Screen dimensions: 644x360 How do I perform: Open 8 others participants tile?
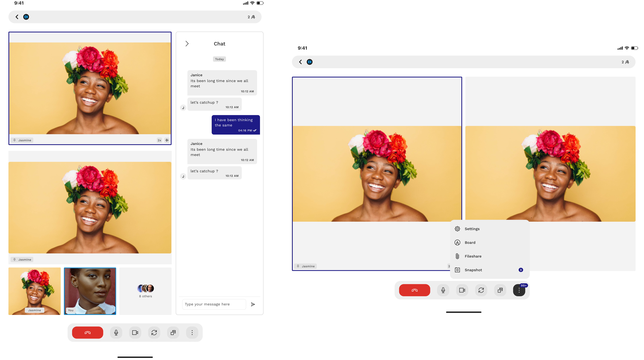click(145, 291)
